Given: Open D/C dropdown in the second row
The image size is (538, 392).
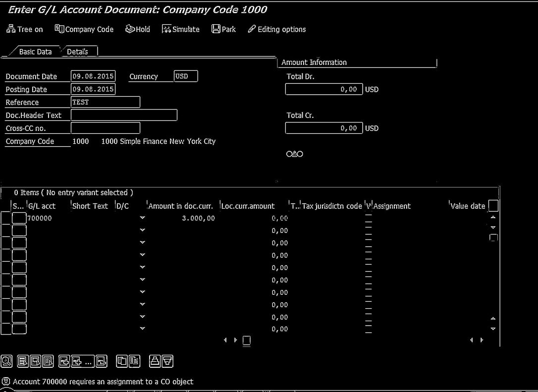Looking at the screenshot, I should coord(143,230).
